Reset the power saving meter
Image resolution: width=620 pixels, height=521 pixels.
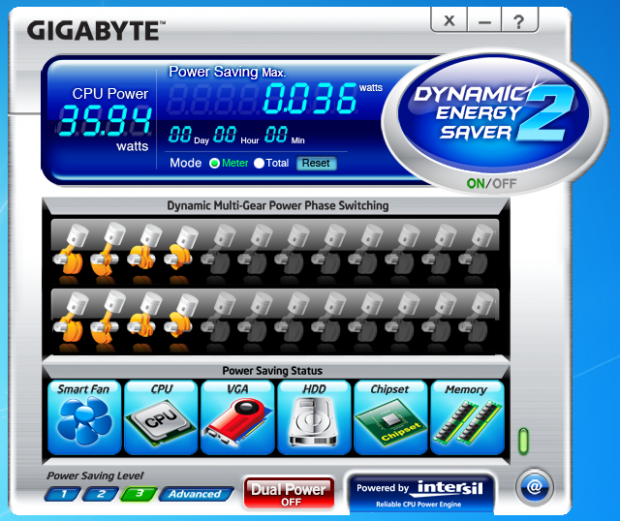tap(316, 163)
